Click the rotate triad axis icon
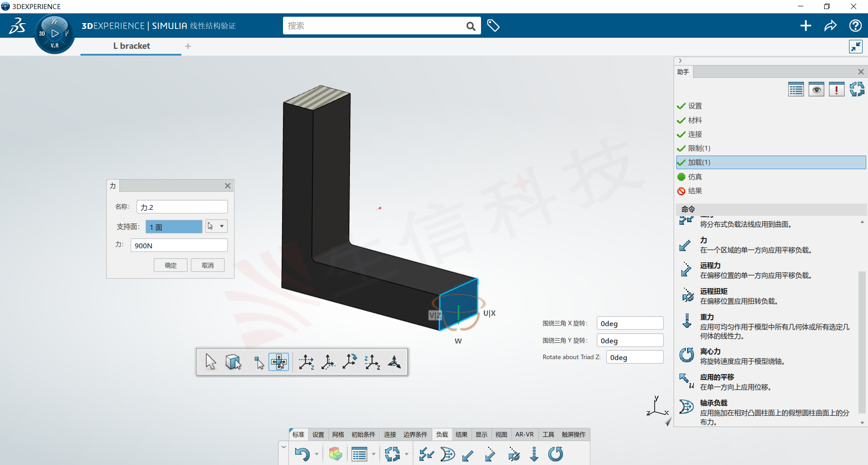The width and height of the screenshot is (868, 465). [349, 361]
